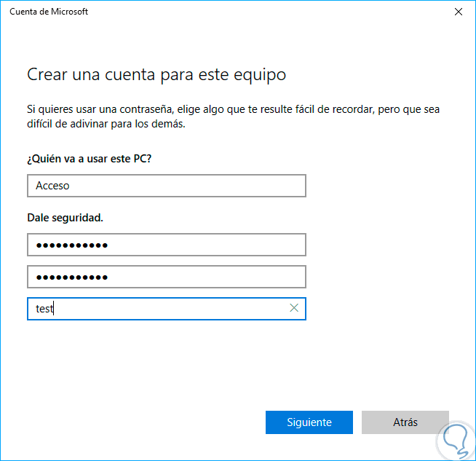Click the heading Crear una cuenta para este equipo
Image resolution: width=476 pixels, height=461 pixels.
click(156, 74)
